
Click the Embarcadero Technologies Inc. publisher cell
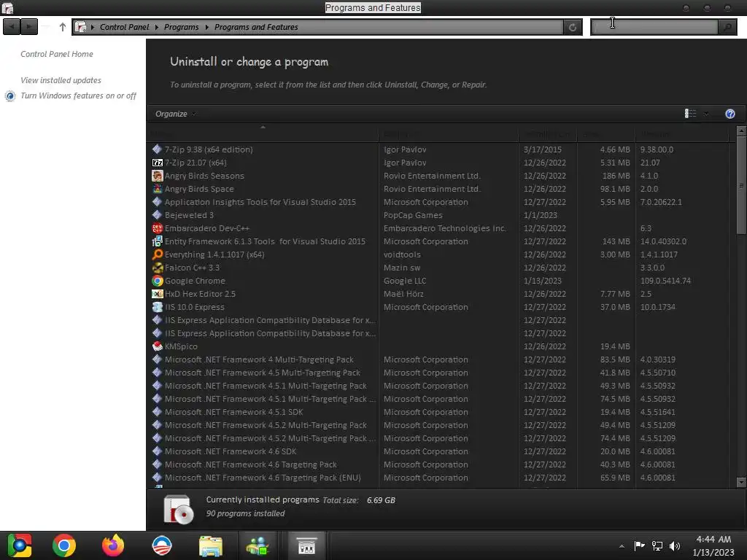click(x=444, y=228)
